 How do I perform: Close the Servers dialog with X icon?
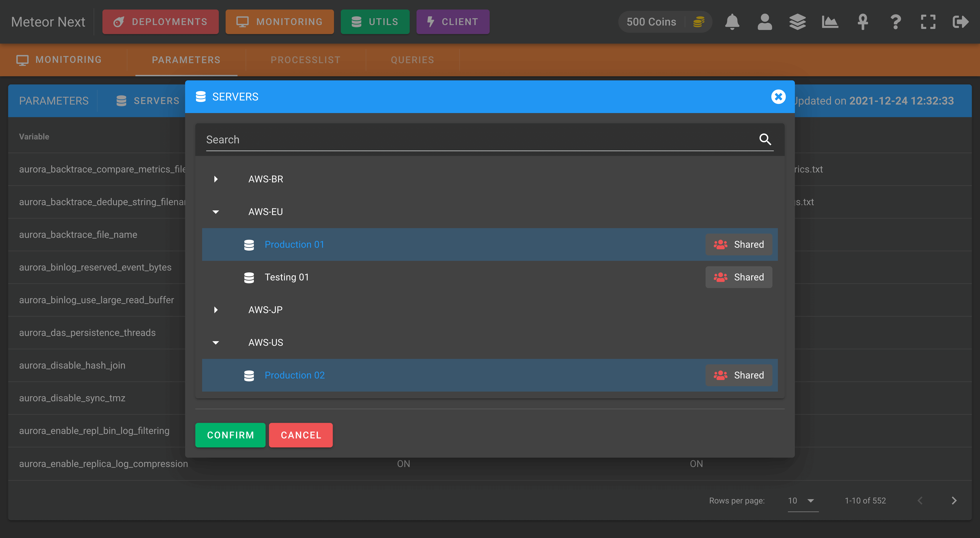pyautogui.click(x=778, y=97)
